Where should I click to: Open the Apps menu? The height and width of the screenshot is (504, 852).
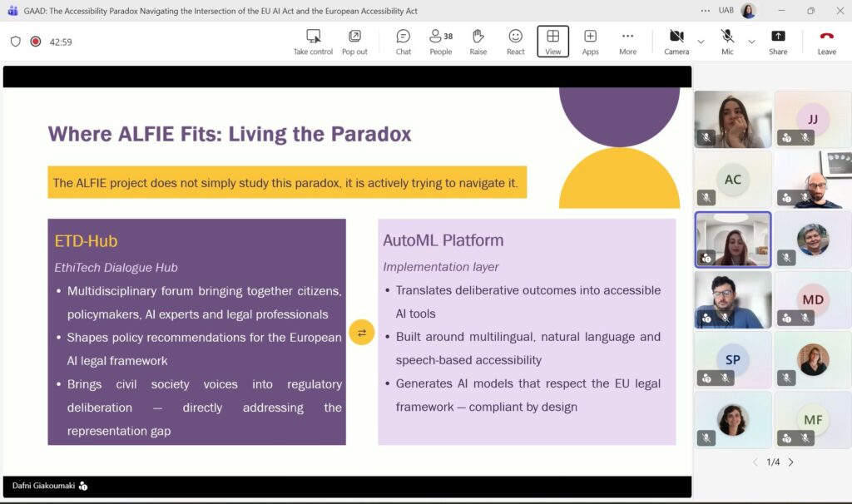pyautogui.click(x=590, y=42)
